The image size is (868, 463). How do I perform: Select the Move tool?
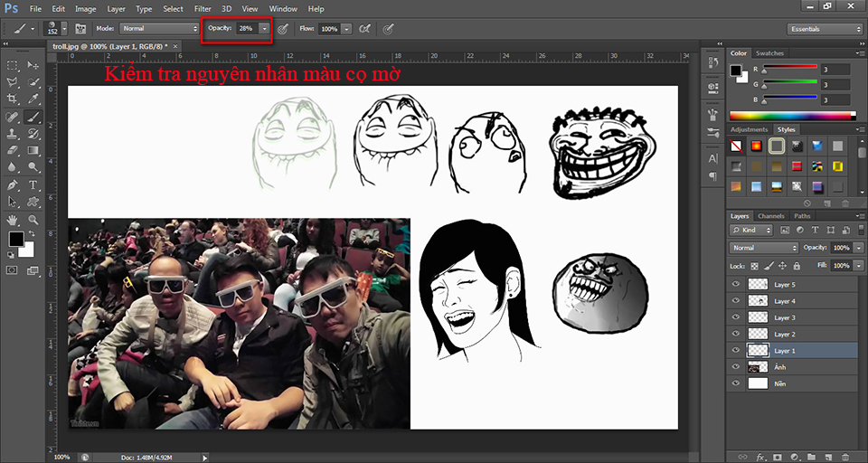[x=33, y=65]
